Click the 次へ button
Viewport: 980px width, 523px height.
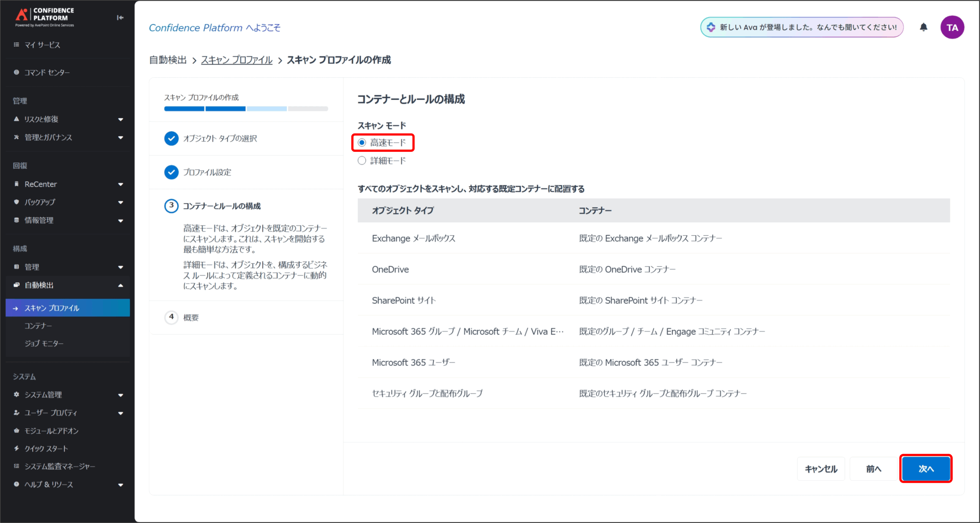click(x=926, y=469)
